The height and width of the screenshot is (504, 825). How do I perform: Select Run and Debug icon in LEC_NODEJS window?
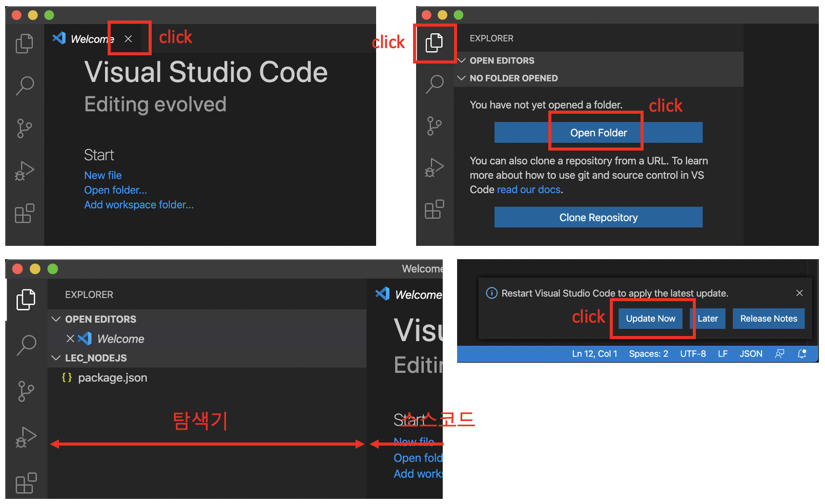click(x=26, y=437)
